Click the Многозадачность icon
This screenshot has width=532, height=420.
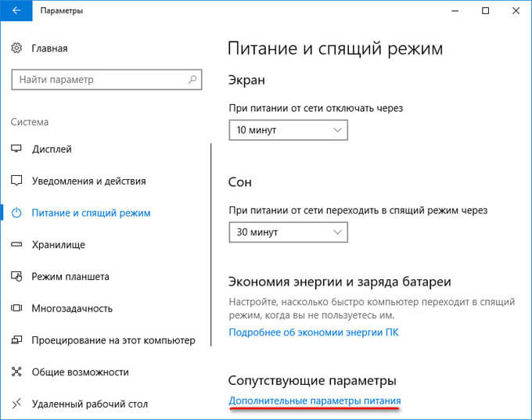[16, 308]
